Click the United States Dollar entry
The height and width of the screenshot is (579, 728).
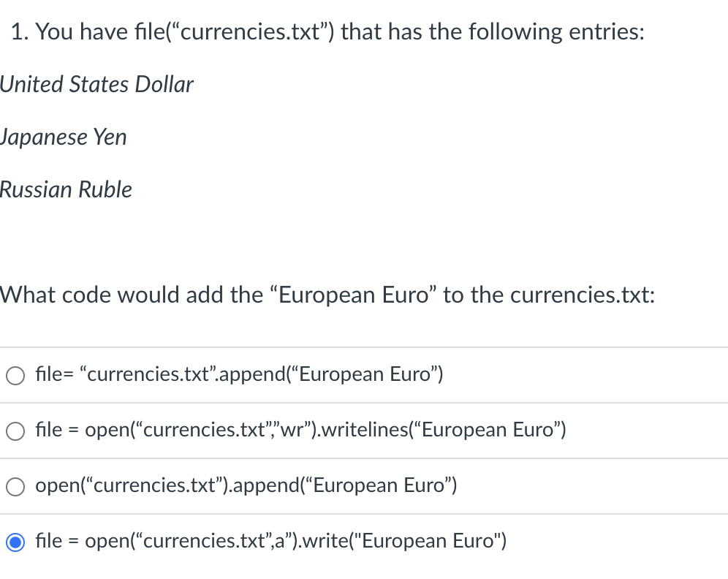[x=96, y=85]
